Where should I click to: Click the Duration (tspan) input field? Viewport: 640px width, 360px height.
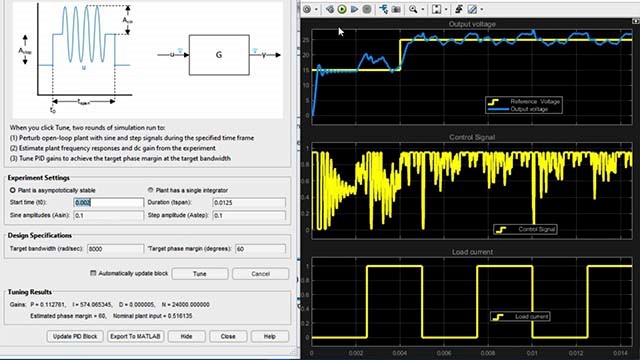[x=249, y=202]
